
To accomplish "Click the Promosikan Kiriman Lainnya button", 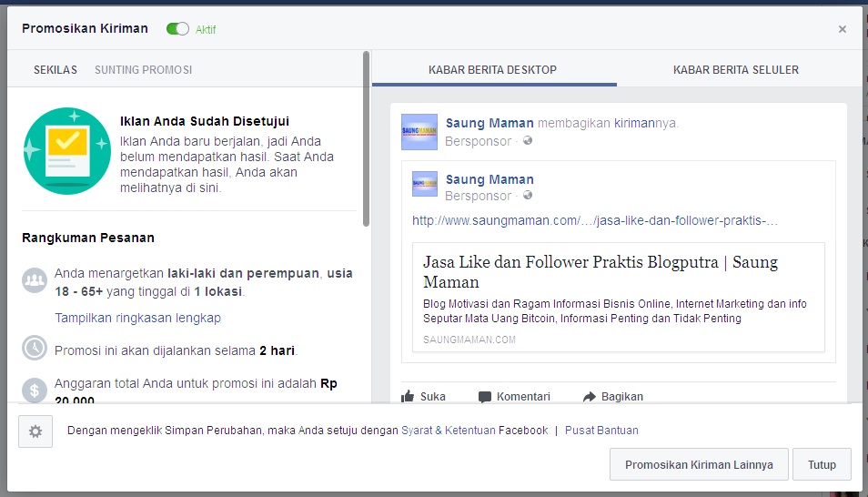I will (699, 464).
